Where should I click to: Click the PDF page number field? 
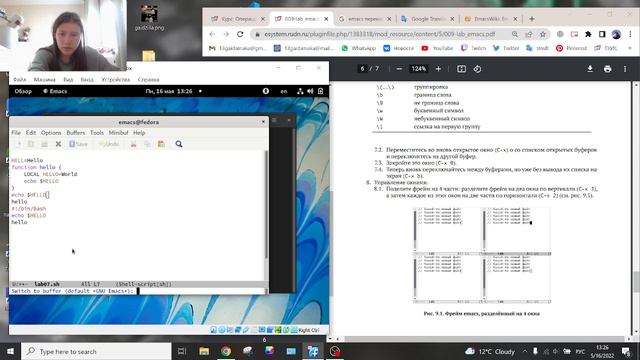tap(362, 69)
